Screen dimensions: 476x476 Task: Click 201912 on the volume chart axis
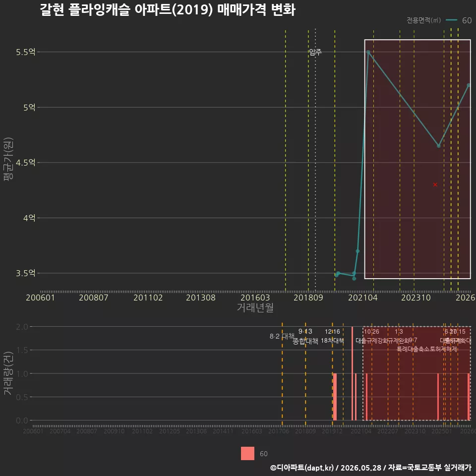pyautogui.click(x=332, y=431)
